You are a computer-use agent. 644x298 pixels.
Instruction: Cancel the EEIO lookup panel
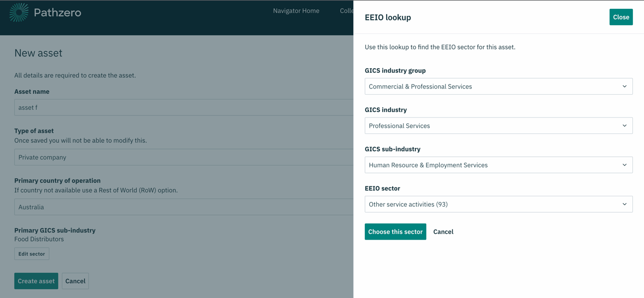[443, 232]
